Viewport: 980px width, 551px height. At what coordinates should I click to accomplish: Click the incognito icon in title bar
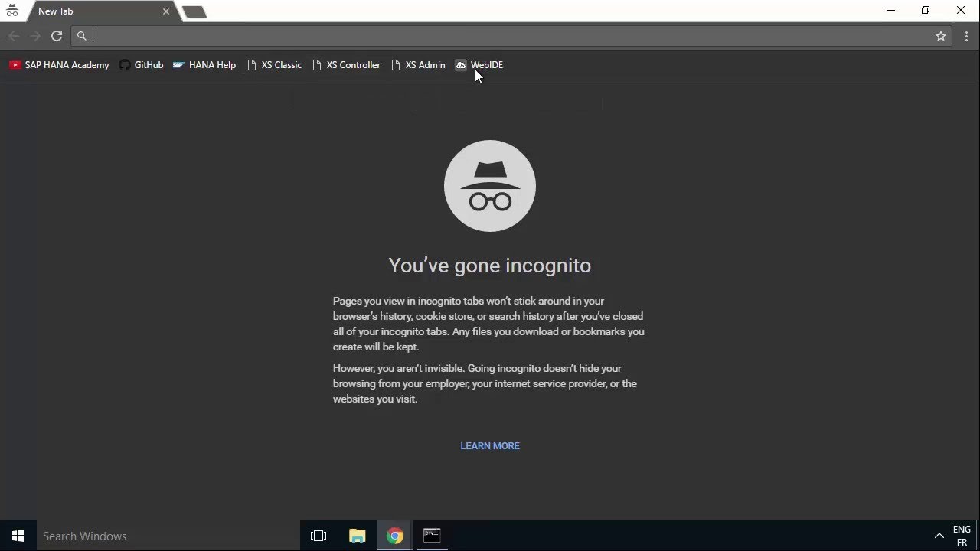(12, 11)
